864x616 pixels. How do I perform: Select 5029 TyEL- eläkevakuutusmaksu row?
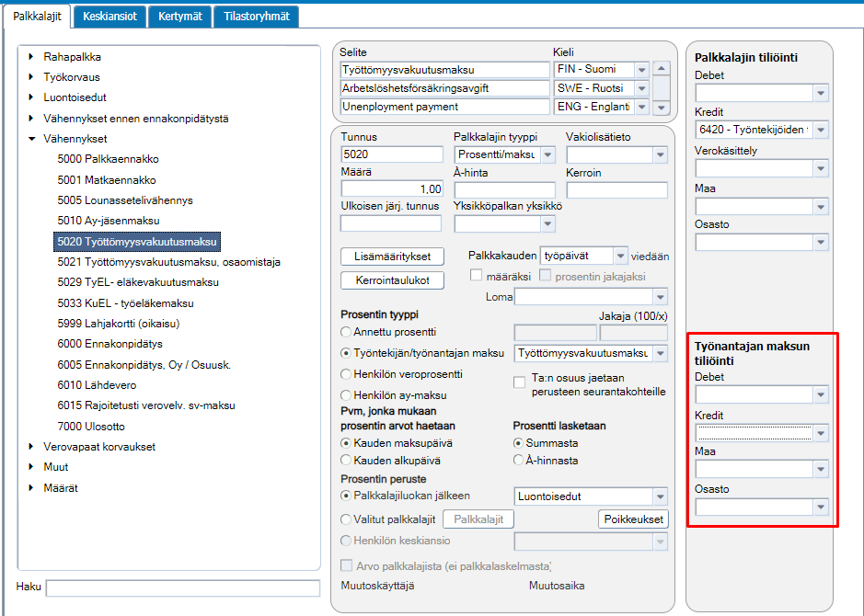(138, 282)
